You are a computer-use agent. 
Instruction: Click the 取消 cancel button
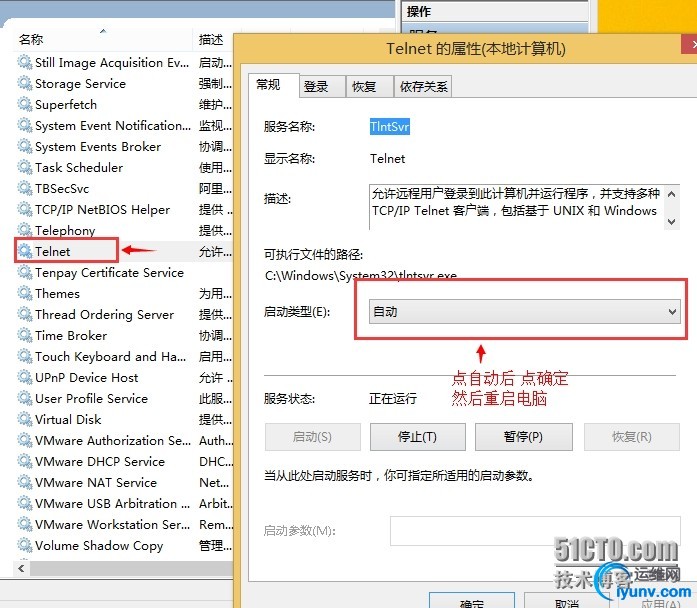click(x=567, y=600)
